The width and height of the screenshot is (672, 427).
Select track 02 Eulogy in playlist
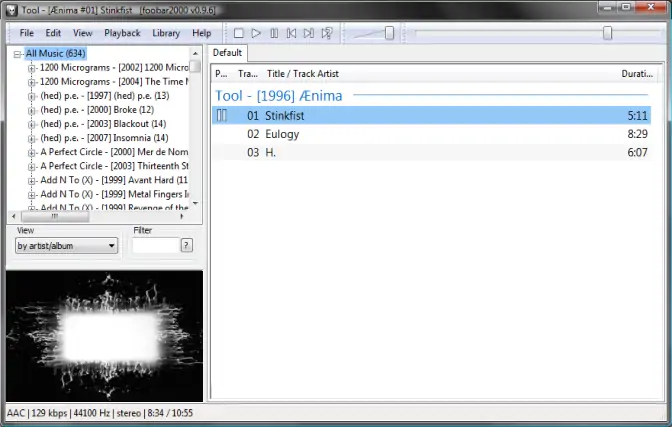[x=431, y=134]
